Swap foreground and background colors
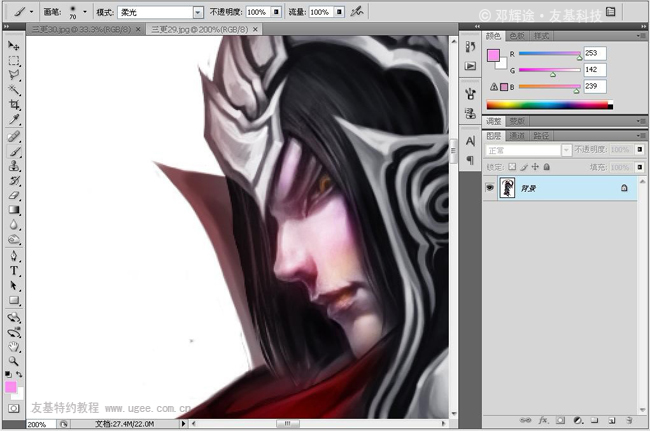Image resolution: width=650 pixels, height=431 pixels. click(19, 374)
